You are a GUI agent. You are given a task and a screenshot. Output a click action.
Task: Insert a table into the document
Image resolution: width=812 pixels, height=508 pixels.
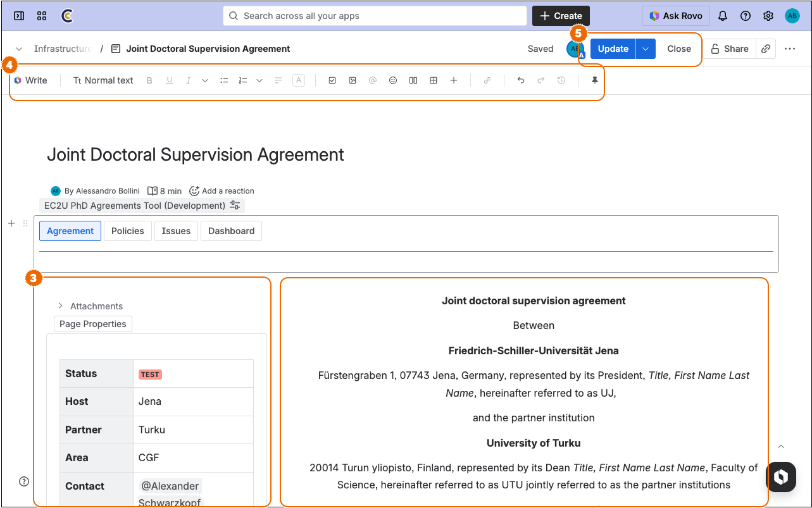click(x=433, y=80)
